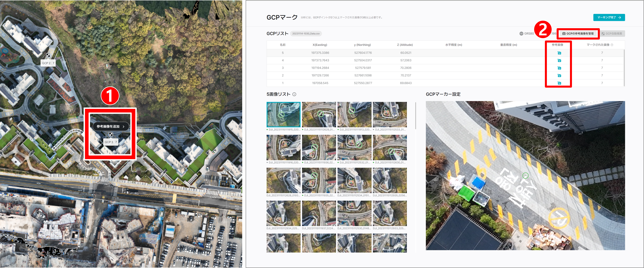Screen dimensions: 644x268
Task: Click green circle marker in GCP marker image
Action: (x=525, y=176)
